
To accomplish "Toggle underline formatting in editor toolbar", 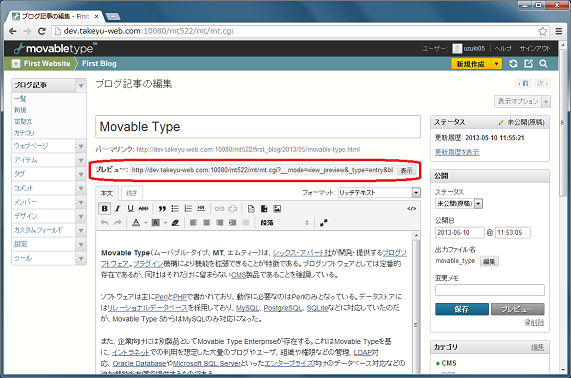I will point(130,209).
